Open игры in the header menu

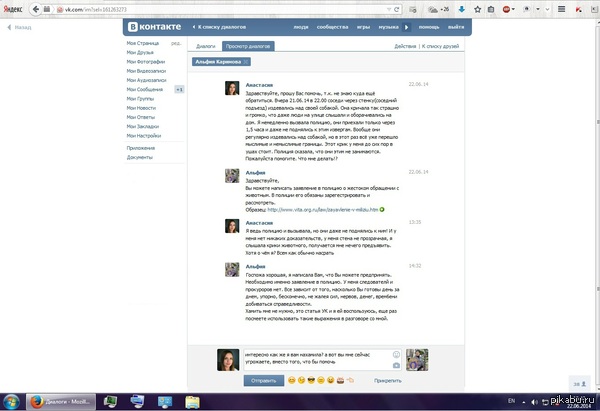tap(363, 27)
